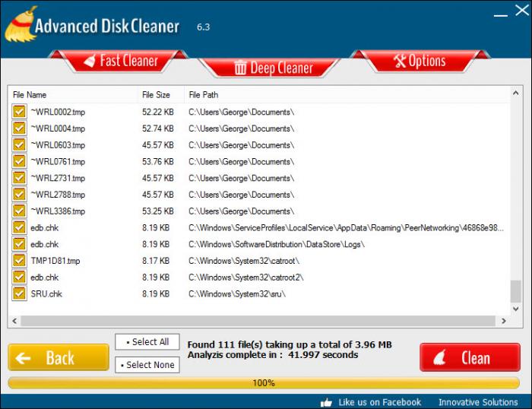Click the Found 111 file(s) status text

tap(290, 344)
